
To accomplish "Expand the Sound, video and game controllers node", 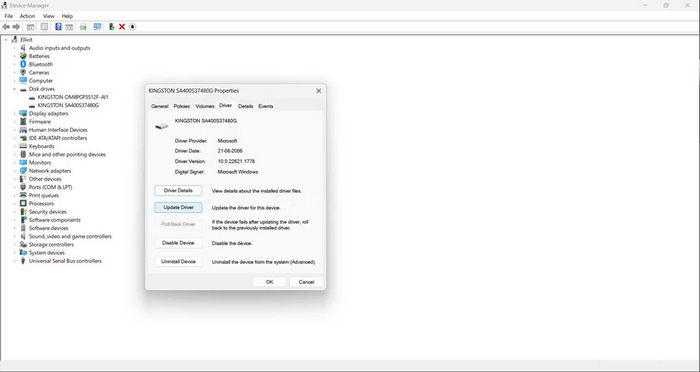I will tap(14, 236).
